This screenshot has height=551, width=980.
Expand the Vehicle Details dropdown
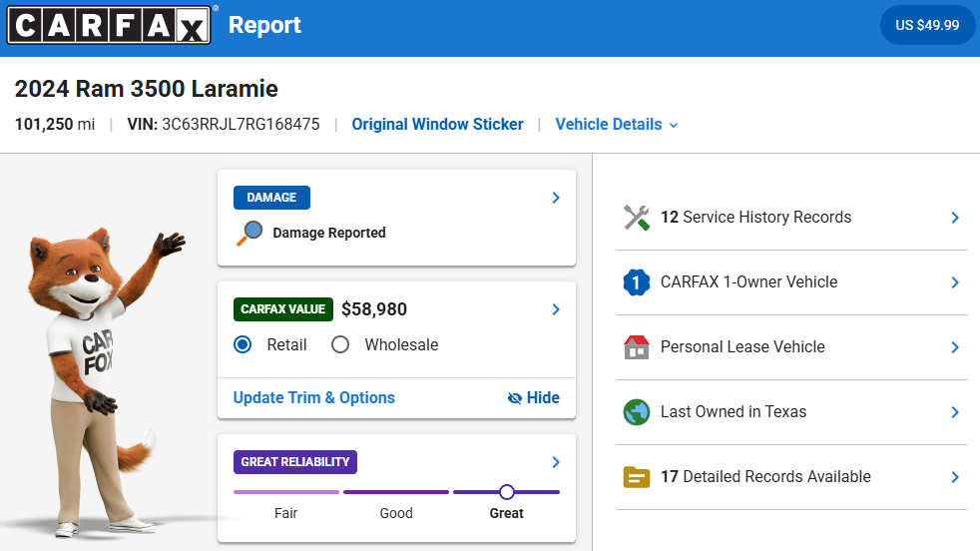pyautogui.click(x=617, y=125)
